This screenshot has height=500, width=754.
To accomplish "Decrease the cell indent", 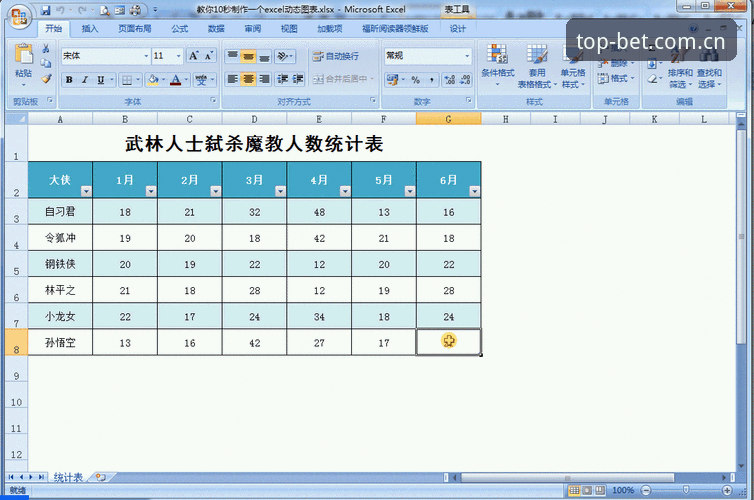I will coord(282,79).
